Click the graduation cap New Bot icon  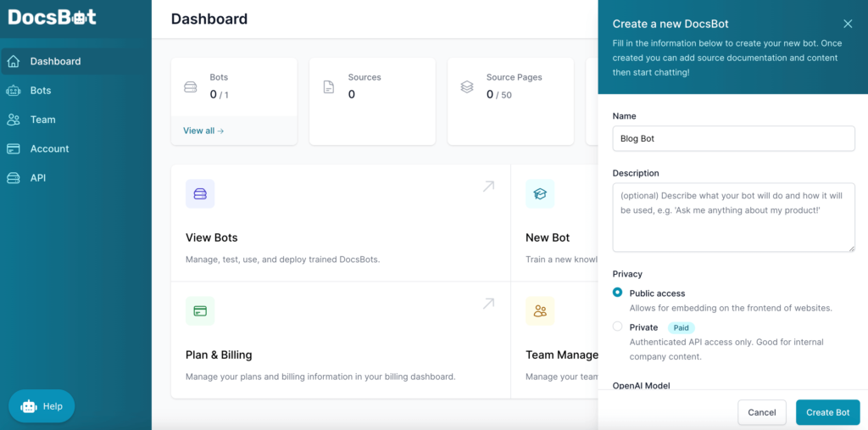point(540,194)
